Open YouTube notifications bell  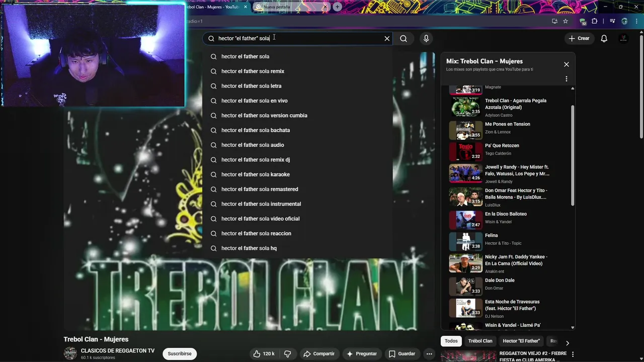pyautogui.click(x=604, y=38)
